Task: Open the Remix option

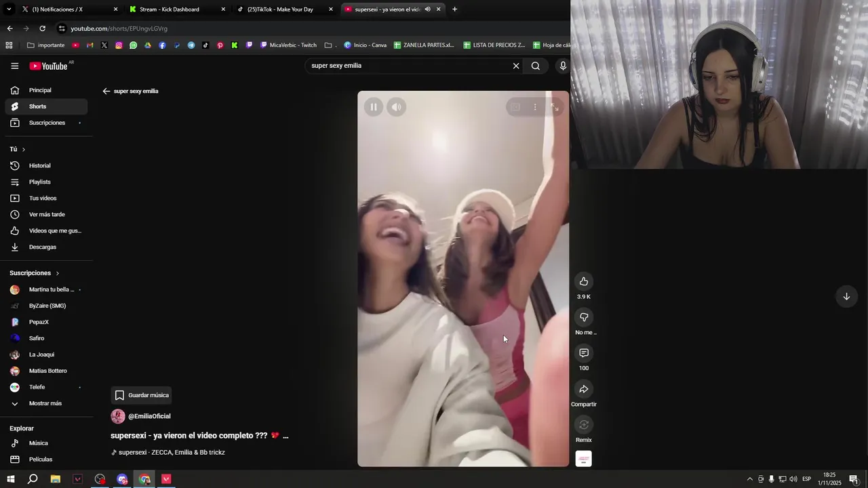Action: click(584, 425)
